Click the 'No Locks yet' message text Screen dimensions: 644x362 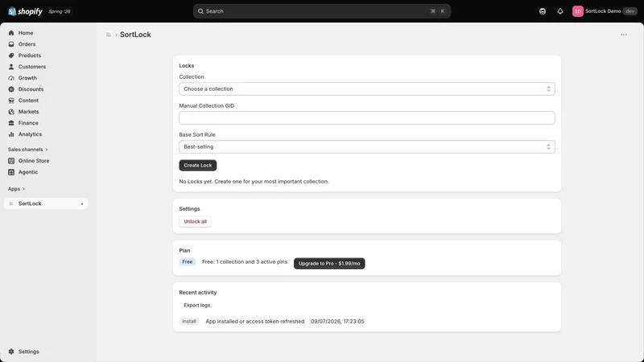point(254,182)
